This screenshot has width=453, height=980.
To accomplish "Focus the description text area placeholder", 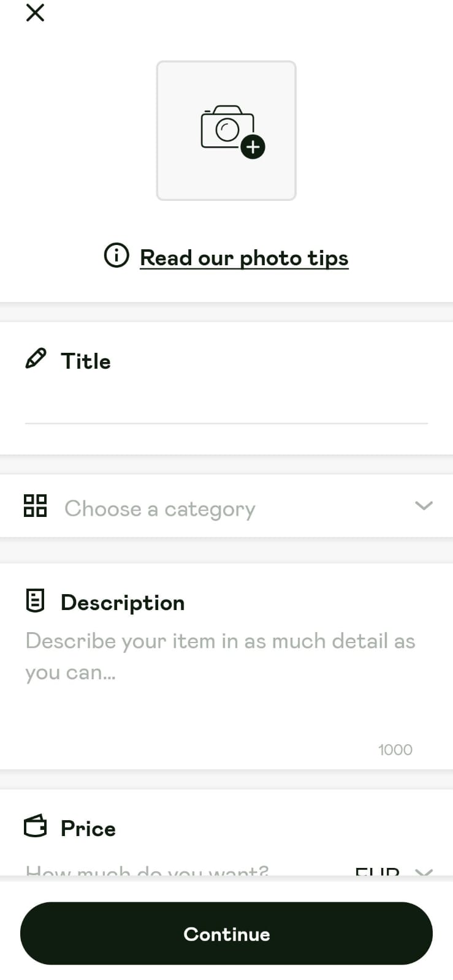I will coord(221,657).
